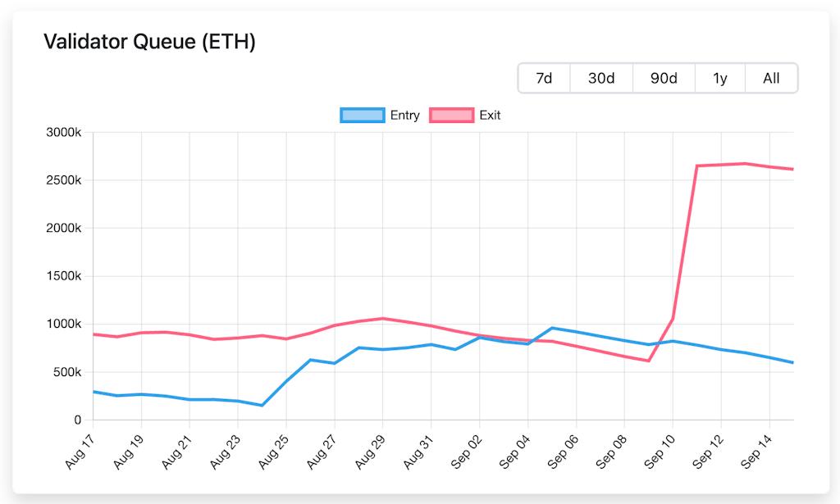The width and height of the screenshot is (840, 504).
Task: Click the Aug 29 x-axis label
Action: (370, 448)
